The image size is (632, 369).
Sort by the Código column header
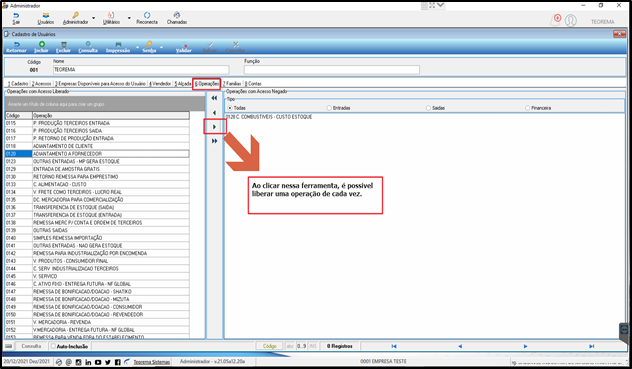click(19, 115)
